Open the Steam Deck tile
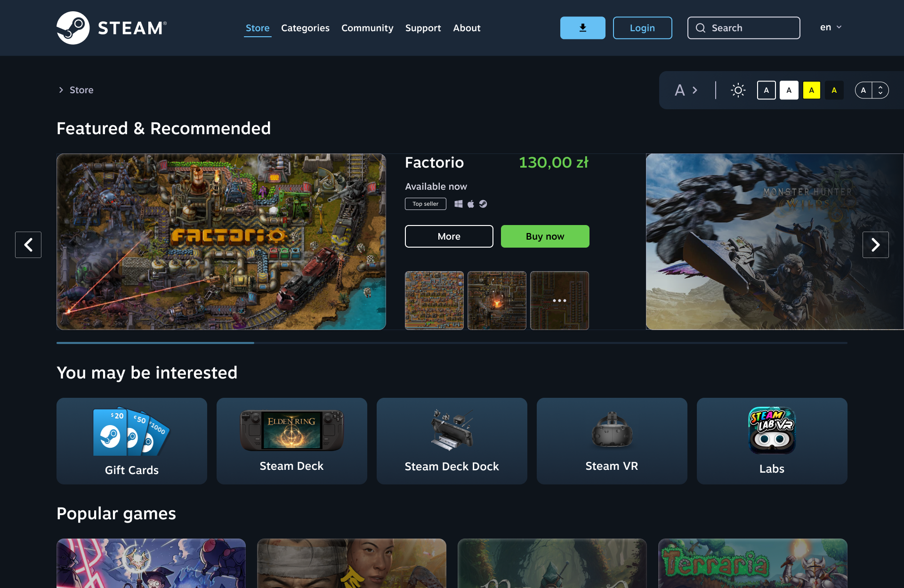904x588 pixels. pyautogui.click(x=292, y=441)
